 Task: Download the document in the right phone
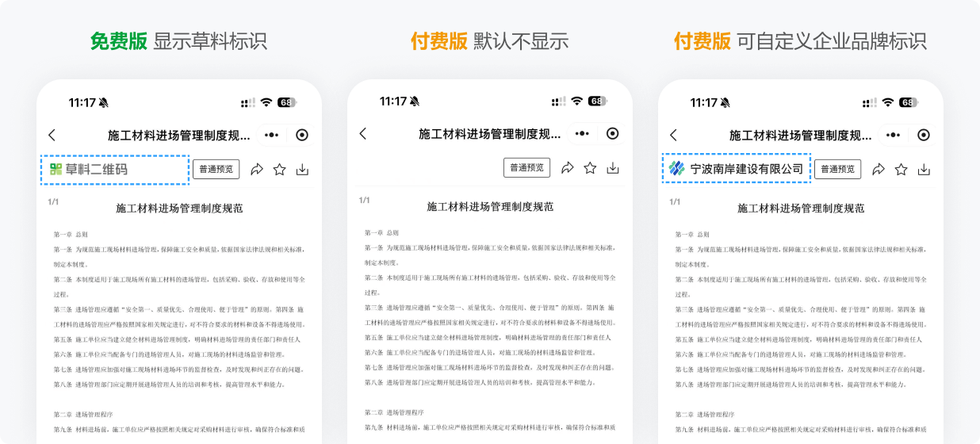click(x=924, y=170)
